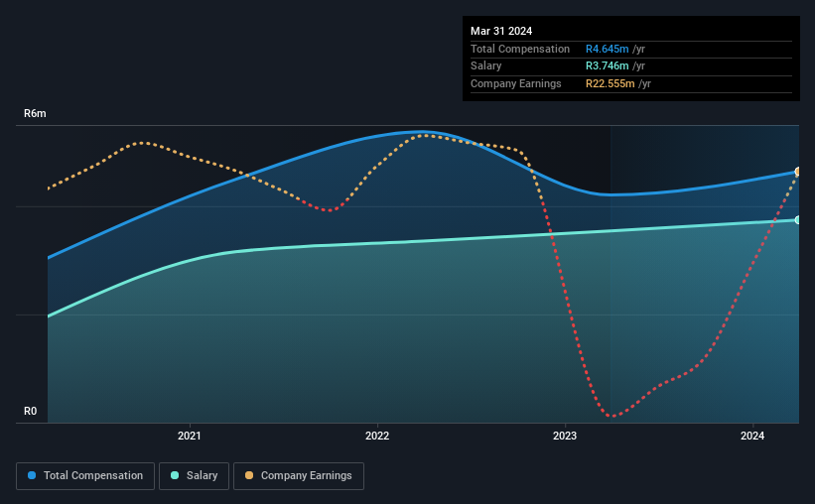The width and height of the screenshot is (815, 504).
Task: Toggle the Company Earnings legend button
Action: pyautogui.click(x=299, y=476)
